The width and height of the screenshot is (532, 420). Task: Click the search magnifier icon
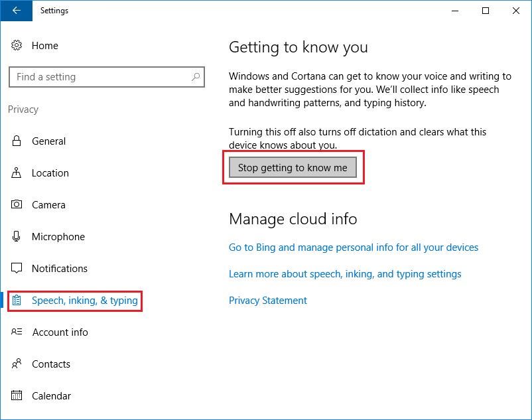(196, 77)
